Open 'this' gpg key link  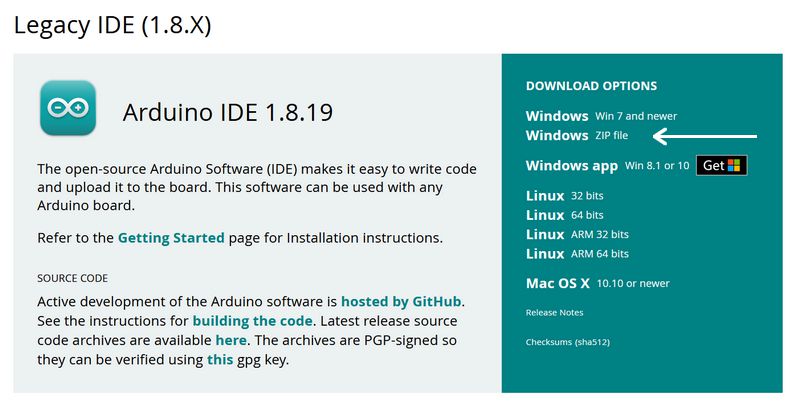220,360
